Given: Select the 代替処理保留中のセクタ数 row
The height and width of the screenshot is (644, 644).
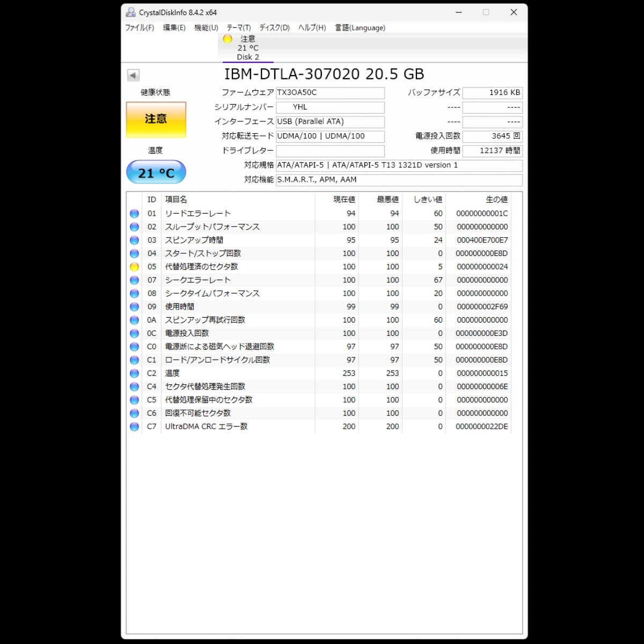Looking at the screenshot, I should (319, 400).
